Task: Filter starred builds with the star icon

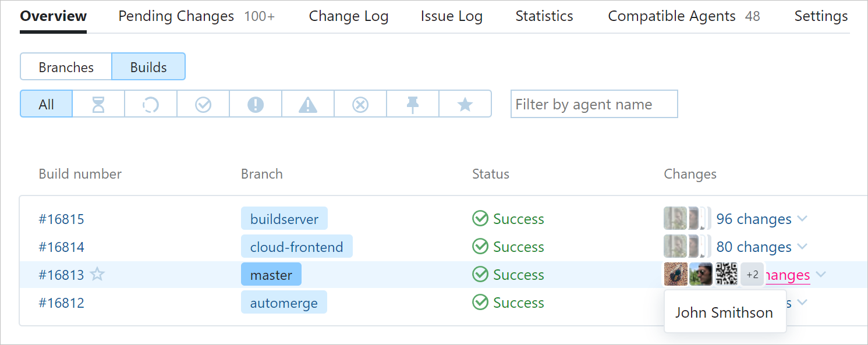Action: pos(465,104)
